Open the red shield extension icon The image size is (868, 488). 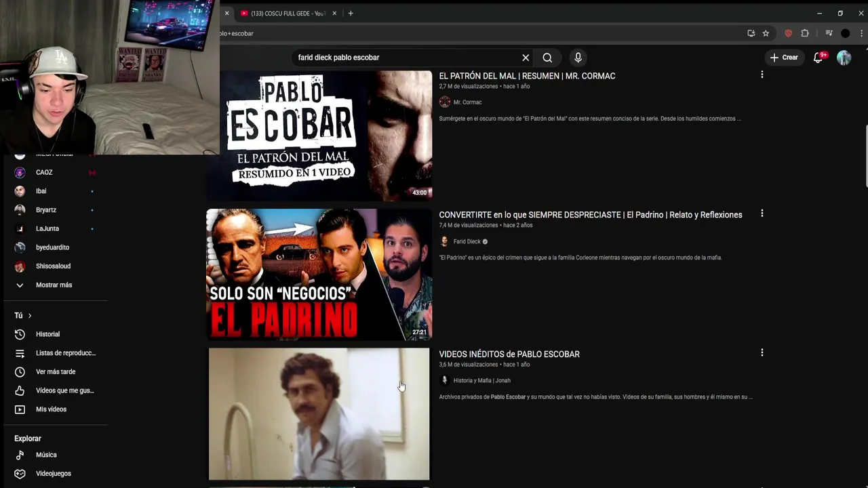788,33
